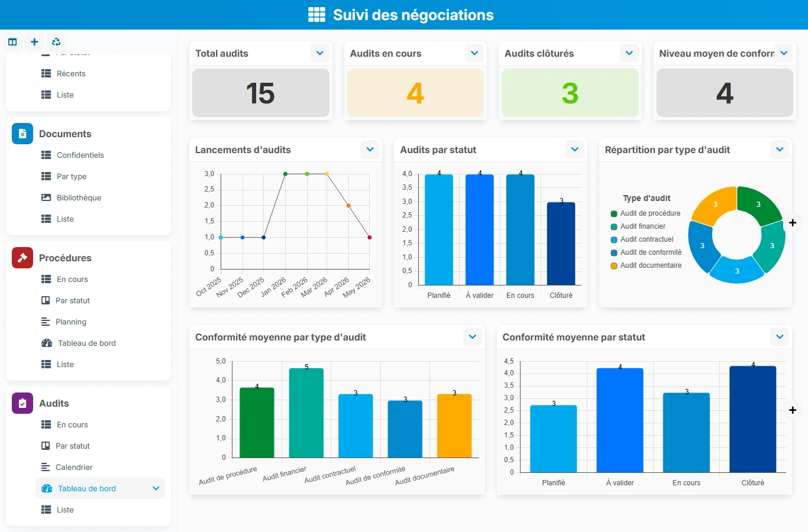Click the grid apps icon in header

(x=316, y=15)
